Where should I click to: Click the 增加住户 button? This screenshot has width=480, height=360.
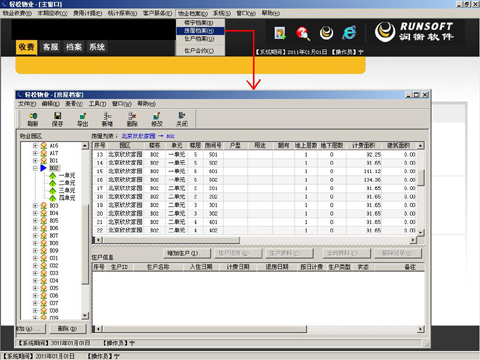tap(187, 253)
